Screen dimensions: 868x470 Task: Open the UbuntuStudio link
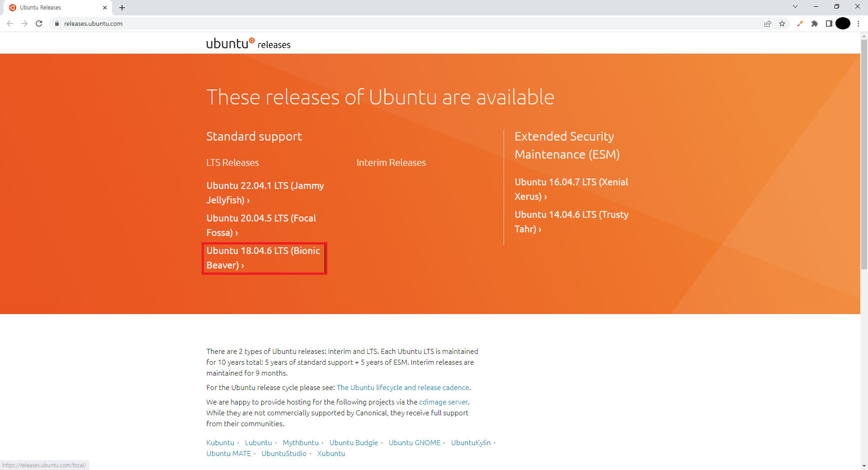click(284, 454)
